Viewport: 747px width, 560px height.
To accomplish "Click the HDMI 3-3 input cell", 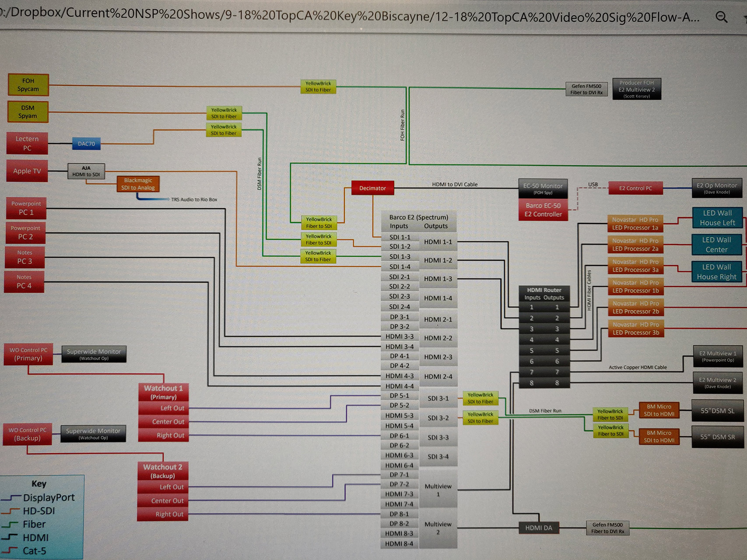I will tap(400, 336).
